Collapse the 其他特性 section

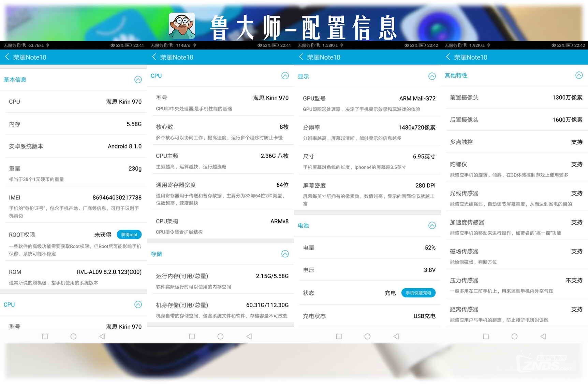[x=579, y=75]
